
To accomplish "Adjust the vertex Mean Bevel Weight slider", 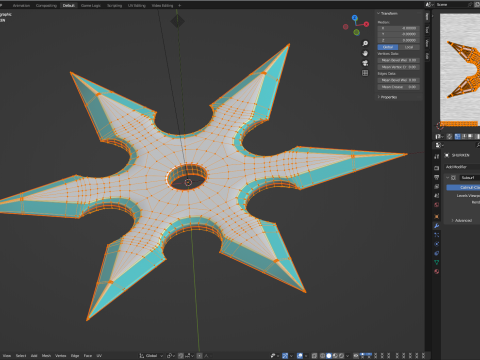I will click(x=398, y=60).
